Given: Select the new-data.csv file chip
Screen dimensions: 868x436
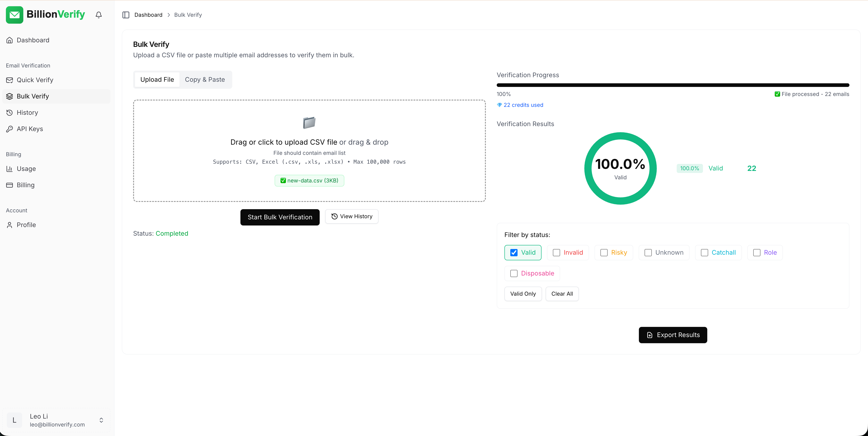Looking at the screenshot, I should tap(309, 180).
